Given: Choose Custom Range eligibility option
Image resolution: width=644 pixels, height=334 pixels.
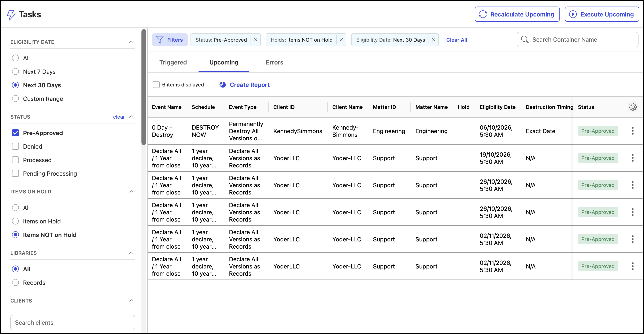Looking at the screenshot, I should [15, 99].
